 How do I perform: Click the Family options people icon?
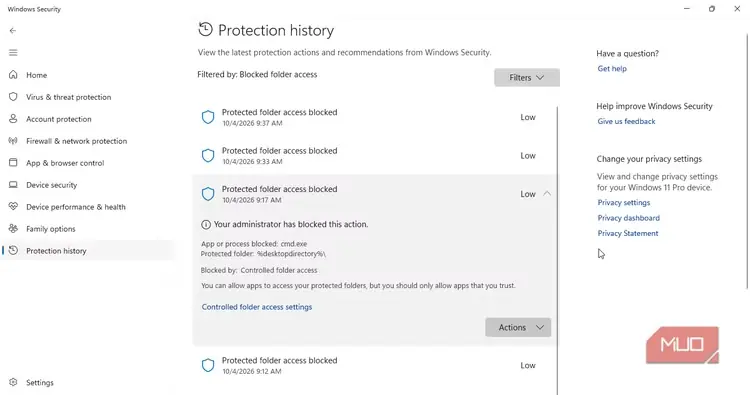tap(13, 229)
